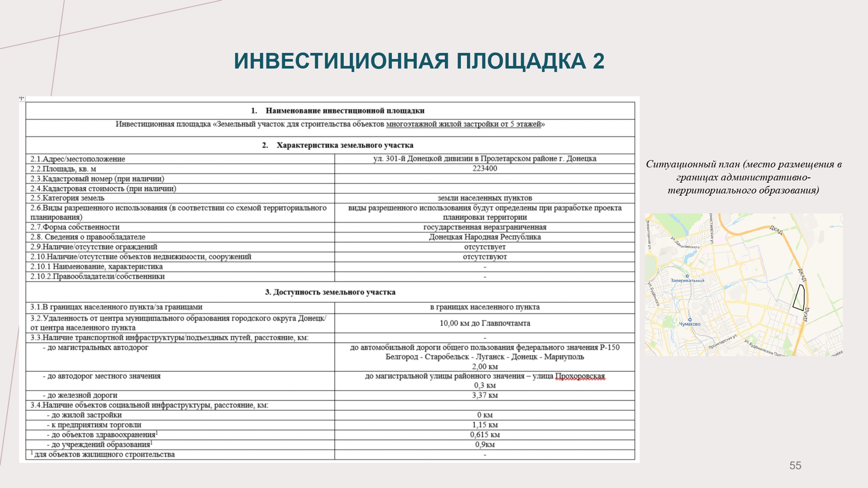868x488 pixels.
Task: Select the distance value '0,9км'
Action: 485,445
